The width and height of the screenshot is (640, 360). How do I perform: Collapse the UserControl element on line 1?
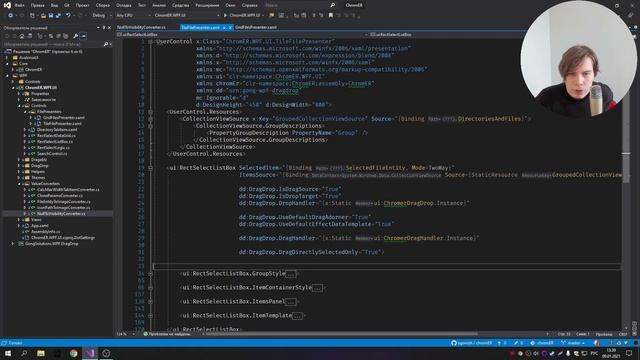(x=150, y=42)
